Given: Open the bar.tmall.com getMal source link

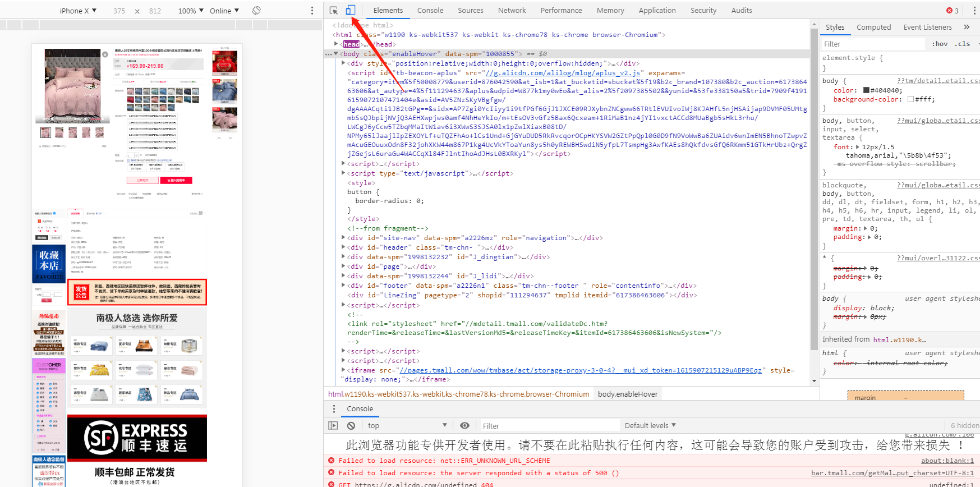Looking at the screenshot, I should [892, 473].
